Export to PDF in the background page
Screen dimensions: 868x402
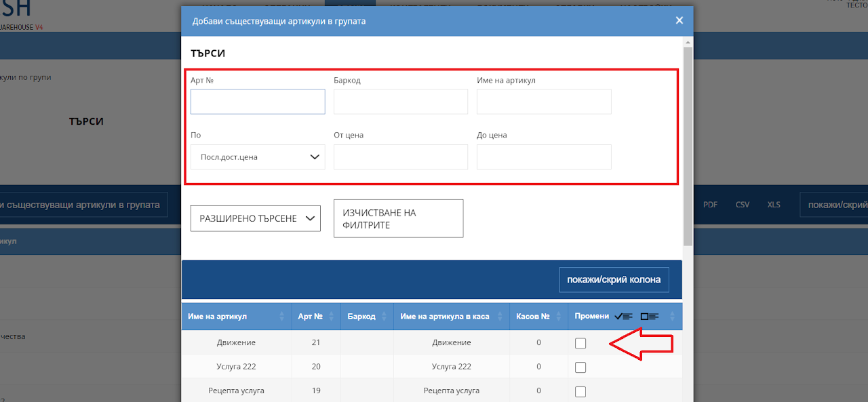tap(710, 205)
